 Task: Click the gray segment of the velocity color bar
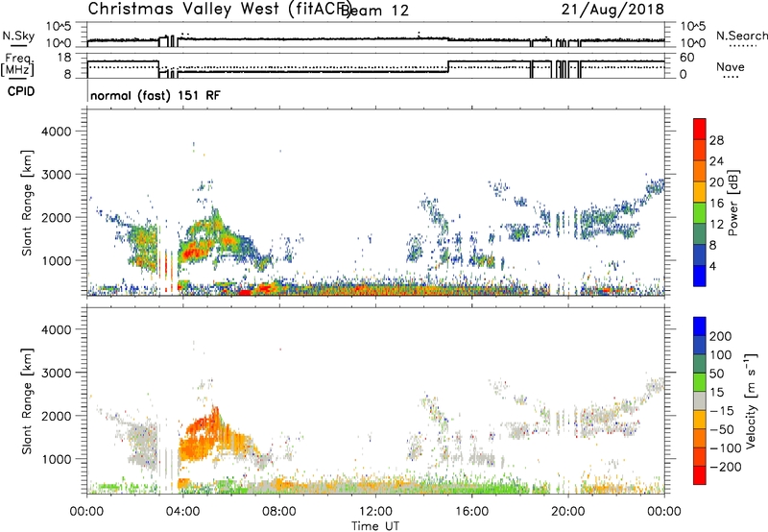tap(700, 400)
